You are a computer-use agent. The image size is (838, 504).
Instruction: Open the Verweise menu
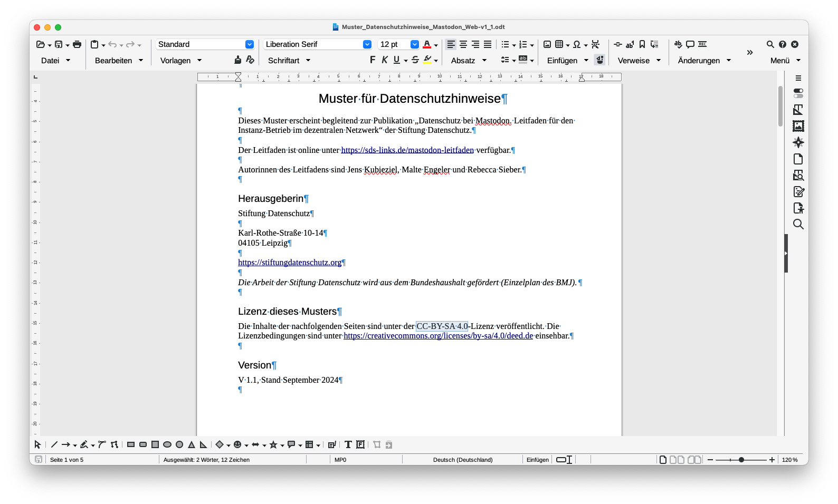639,61
